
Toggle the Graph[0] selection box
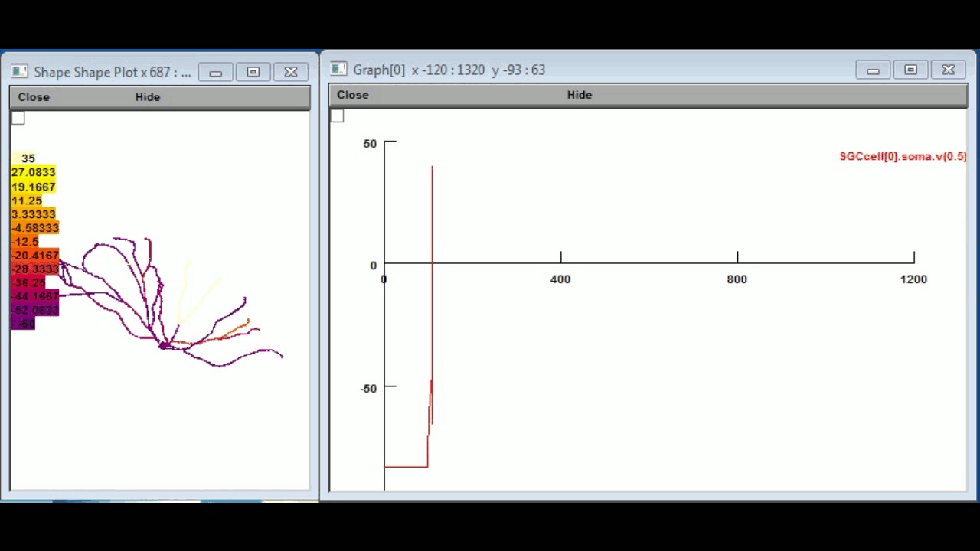(337, 116)
